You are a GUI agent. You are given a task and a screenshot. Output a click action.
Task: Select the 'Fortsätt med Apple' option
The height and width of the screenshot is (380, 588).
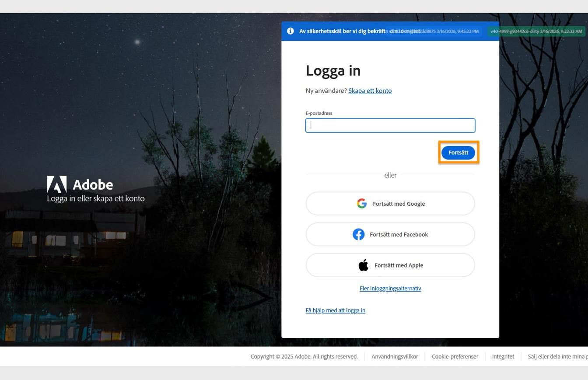(390, 265)
